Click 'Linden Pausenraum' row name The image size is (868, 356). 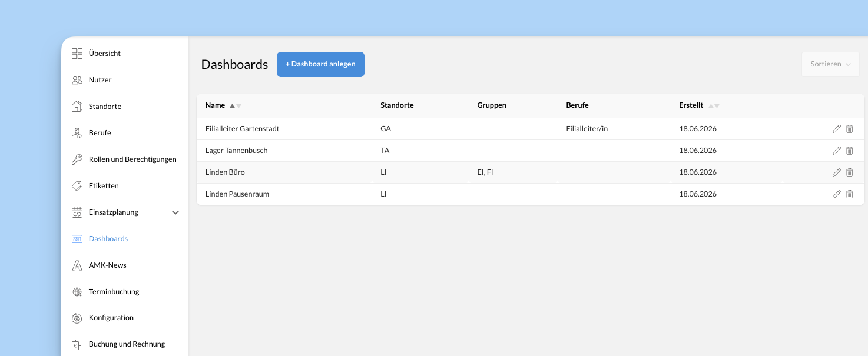click(237, 194)
